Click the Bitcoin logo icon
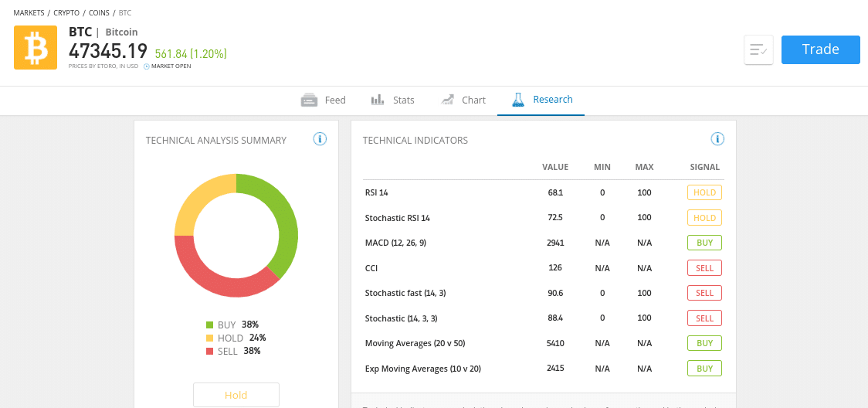The width and height of the screenshot is (868, 408). 36,48
